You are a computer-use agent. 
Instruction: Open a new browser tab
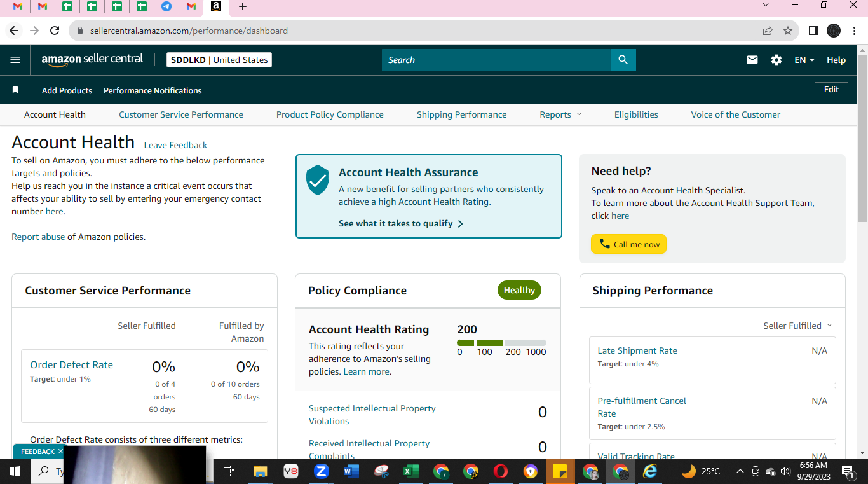tap(243, 6)
